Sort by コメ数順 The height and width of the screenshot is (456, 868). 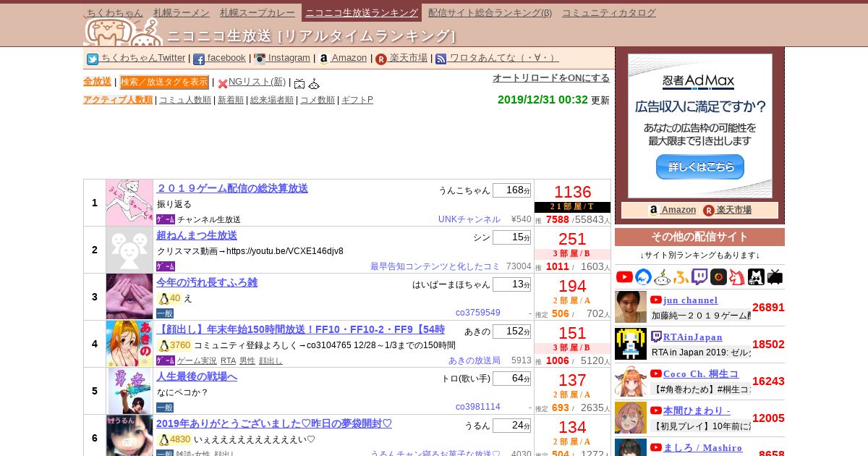[x=318, y=100]
